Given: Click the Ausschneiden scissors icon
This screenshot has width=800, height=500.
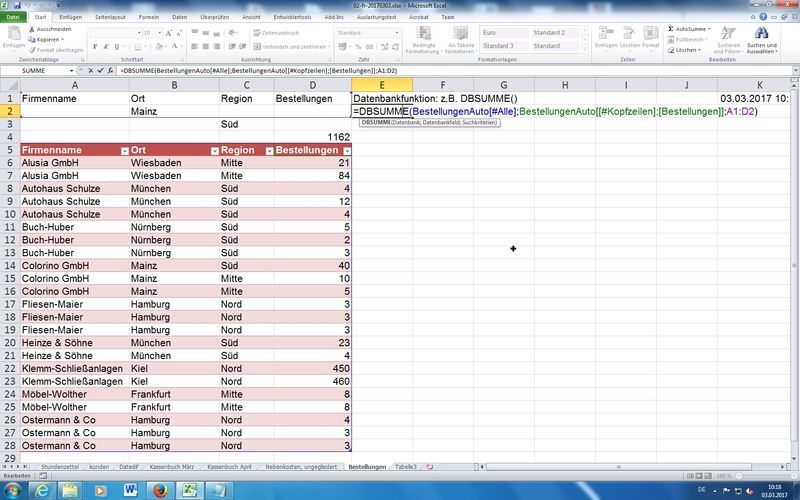Looking at the screenshot, I should pyautogui.click(x=31, y=29).
